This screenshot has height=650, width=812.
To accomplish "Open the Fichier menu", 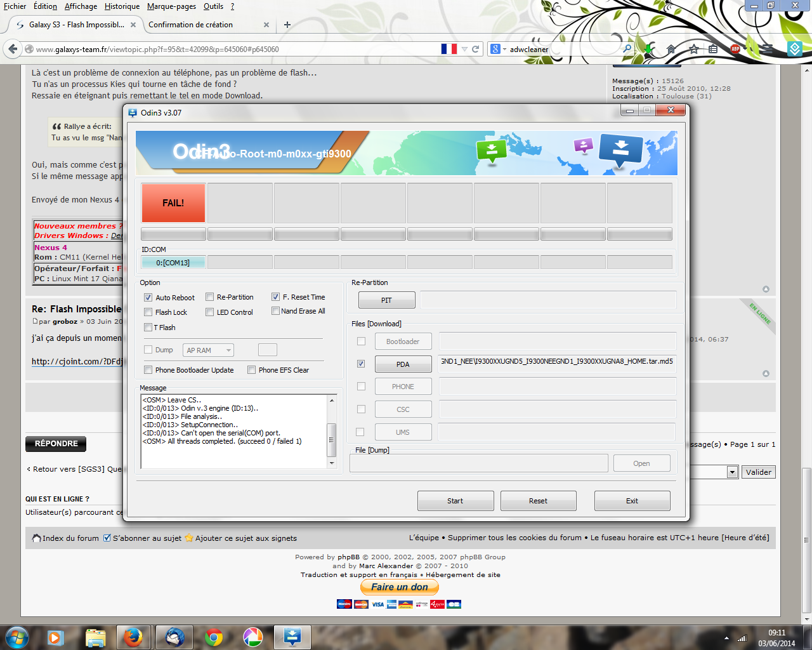I will [15, 6].
